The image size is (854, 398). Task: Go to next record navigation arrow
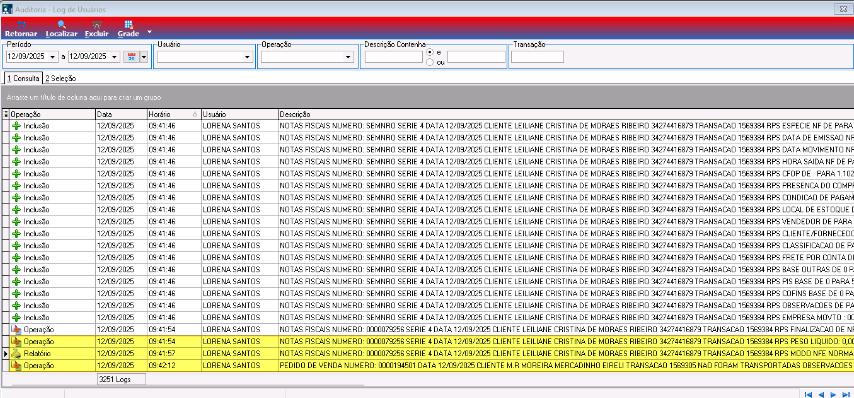[x=833, y=394]
